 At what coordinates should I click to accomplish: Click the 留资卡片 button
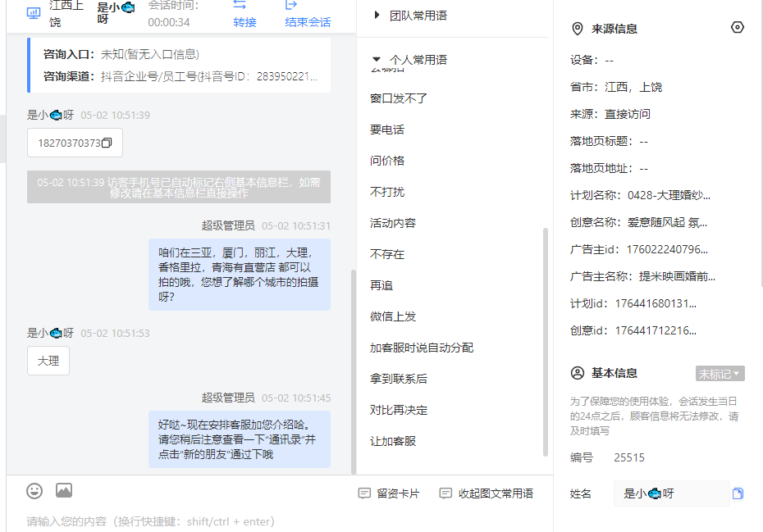[388, 493]
